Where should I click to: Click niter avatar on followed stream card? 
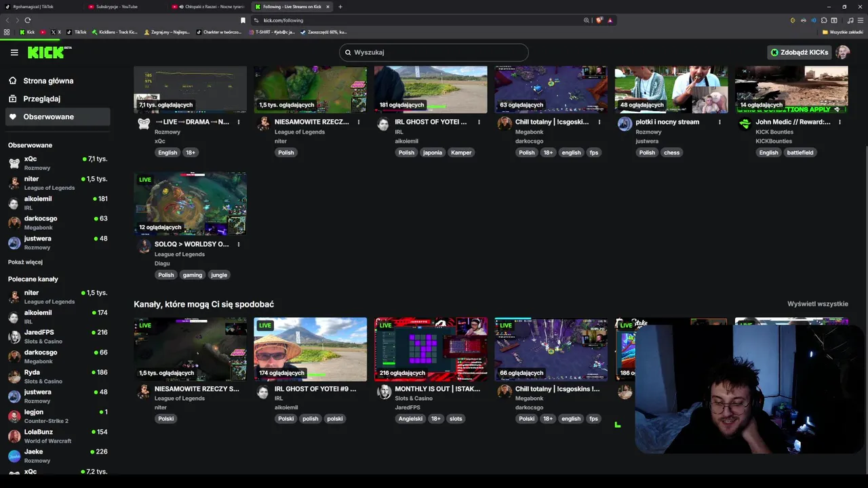pos(263,123)
